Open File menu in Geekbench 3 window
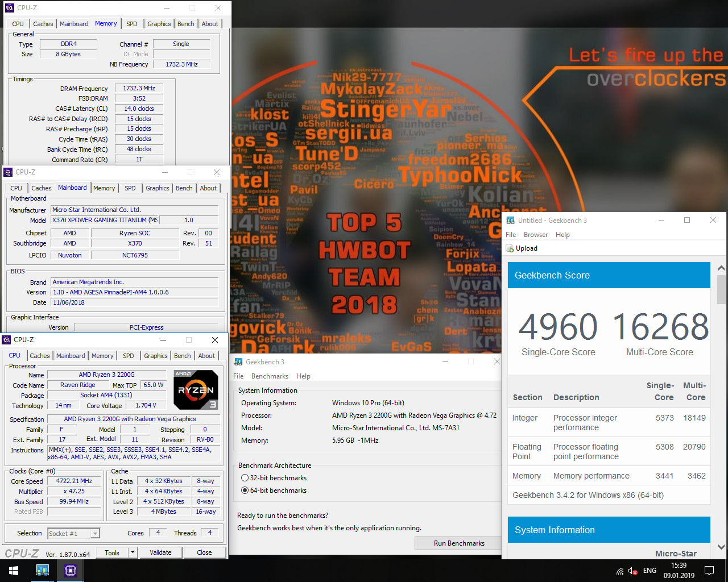Viewport: 728px width, 582px height. click(x=238, y=376)
